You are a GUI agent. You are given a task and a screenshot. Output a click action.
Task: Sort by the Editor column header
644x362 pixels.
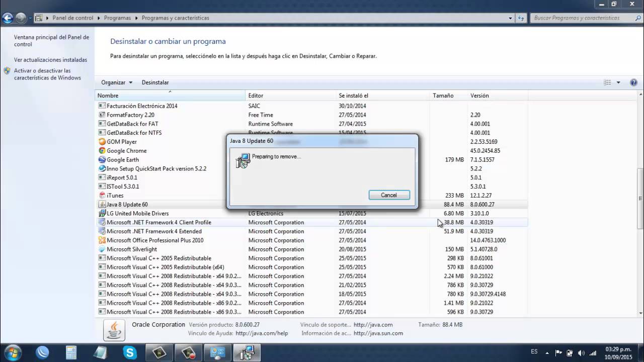click(x=291, y=96)
